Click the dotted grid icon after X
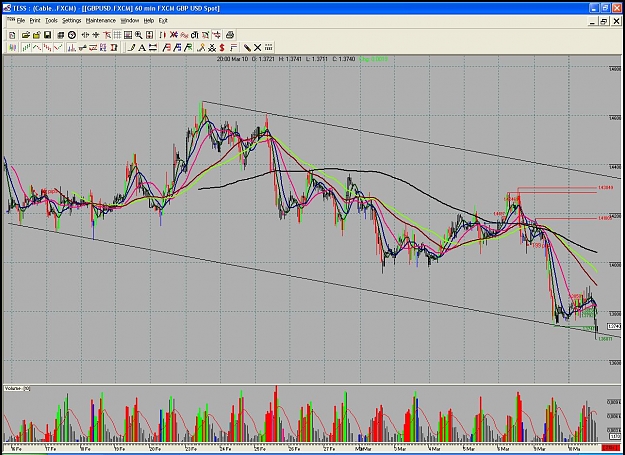The height and width of the screenshot is (455, 625). coord(268,48)
